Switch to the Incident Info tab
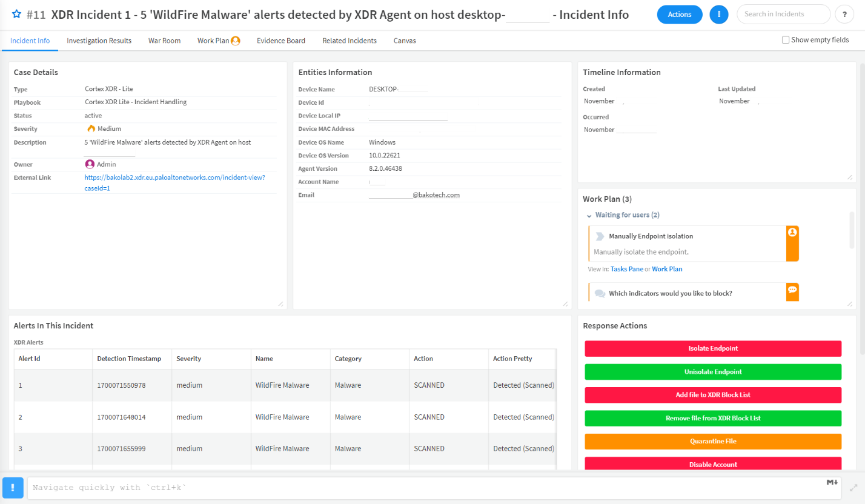Image resolution: width=865 pixels, height=504 pixels. pyautogui.click(x=30, y=41)
